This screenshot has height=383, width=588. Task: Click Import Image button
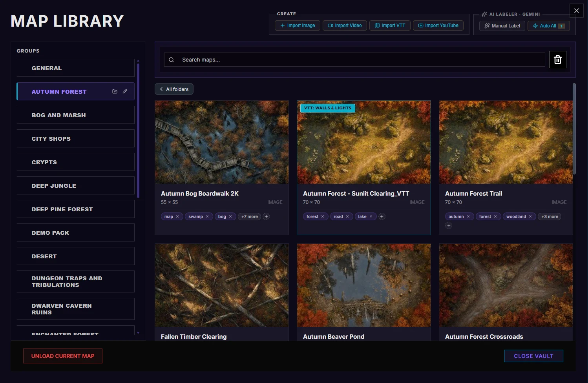tap(298, 25)
